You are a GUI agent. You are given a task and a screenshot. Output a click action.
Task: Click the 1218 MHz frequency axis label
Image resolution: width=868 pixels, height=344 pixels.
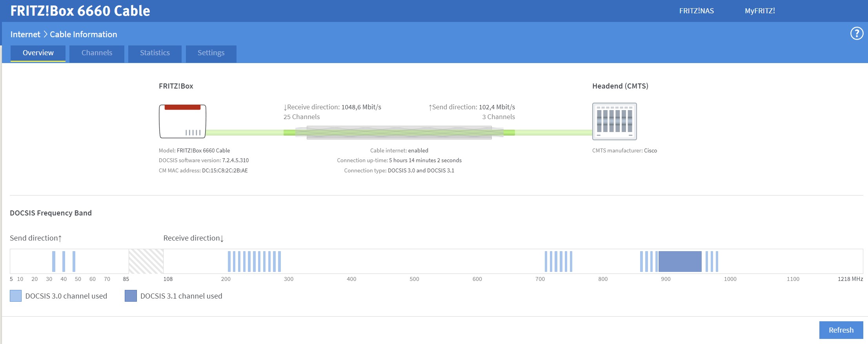coord(850,279)
